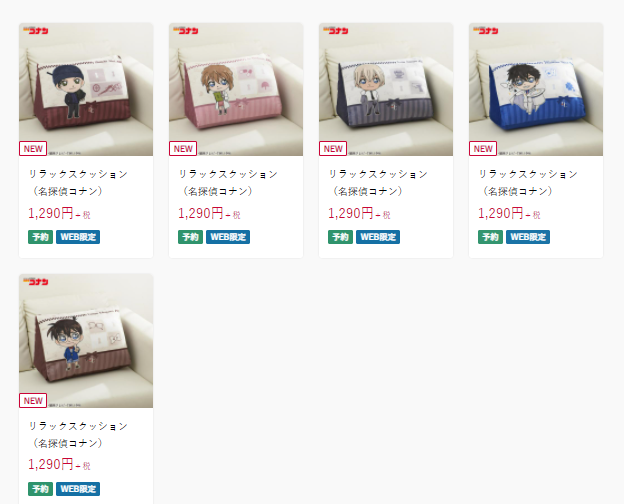Open the Conan character cushion image in second row
Viewport: 624px width, 504px height.
[x=86, y=341]
